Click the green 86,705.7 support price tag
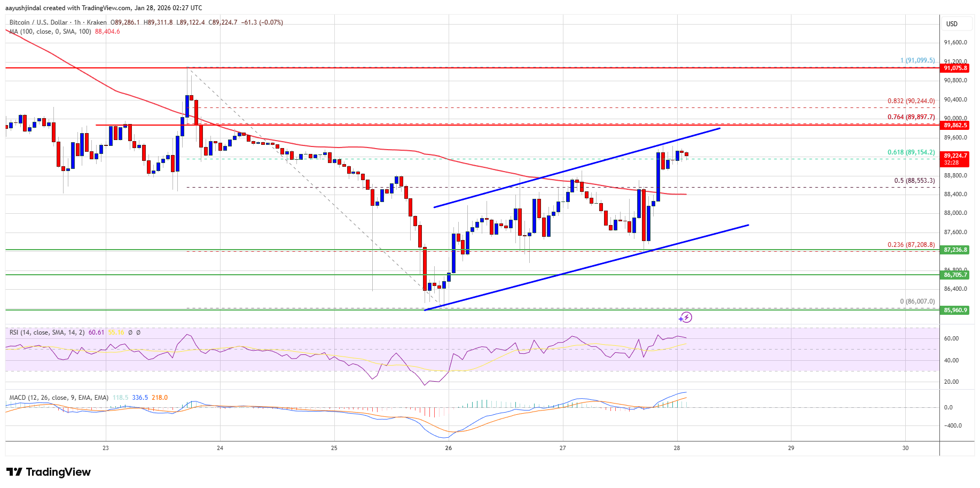The image size is (980, 488). (955, 275)
